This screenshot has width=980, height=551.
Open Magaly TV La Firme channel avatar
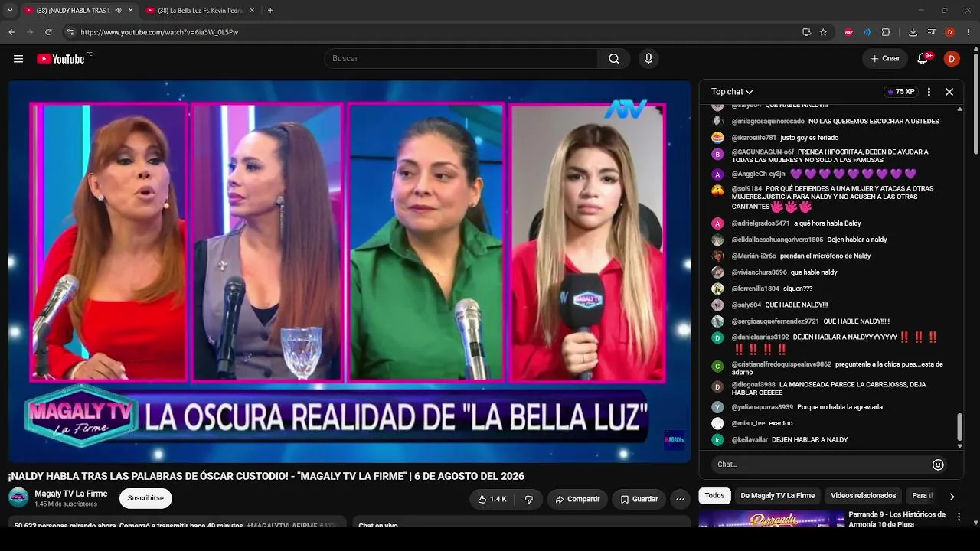18,497
